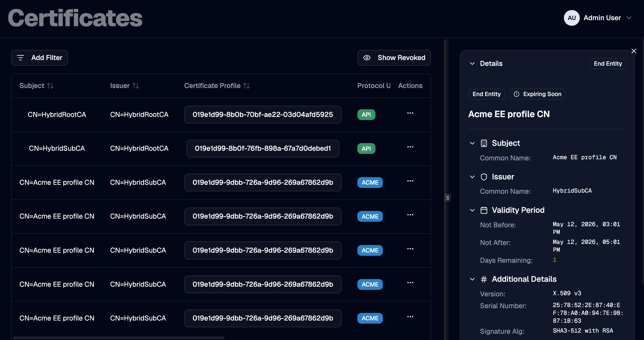Image resolution: width=644 pixels, height=340 pixels.
Task: Click the API badge in HybridSubCA row
Action: (x=366, y=148)
